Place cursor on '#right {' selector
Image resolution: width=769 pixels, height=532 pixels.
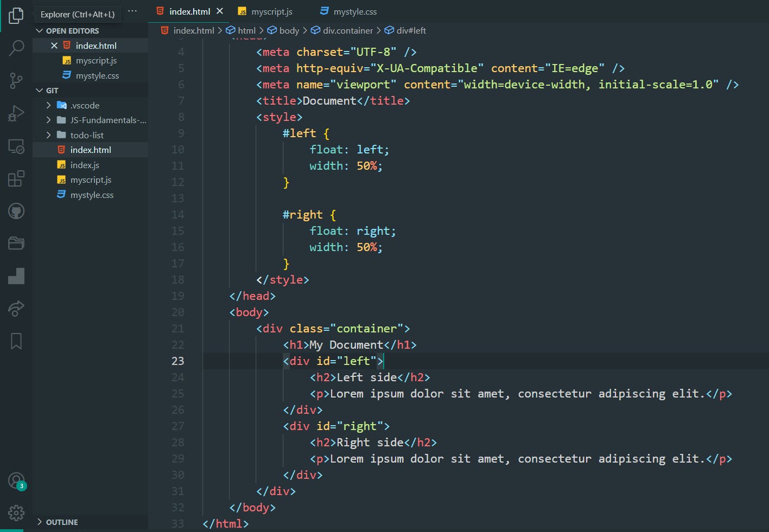[x=309, y=215]
